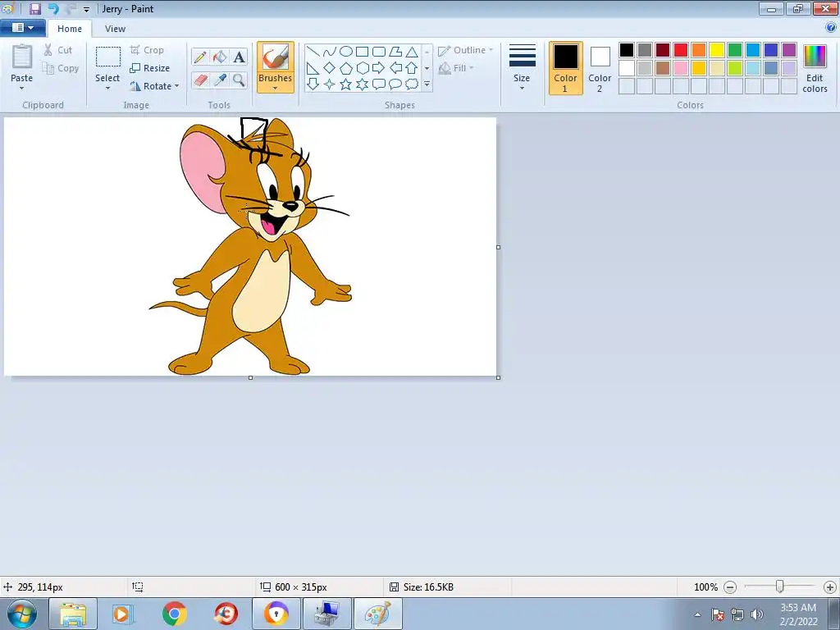Activate the Color 2 selector
Viewport: 840px width, 630px height.
pos(600,67)
